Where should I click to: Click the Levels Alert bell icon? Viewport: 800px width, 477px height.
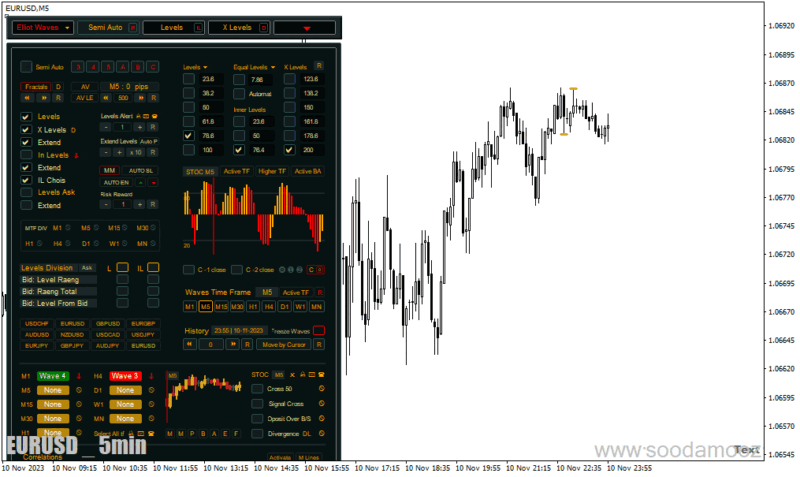(x=138, y=116)
